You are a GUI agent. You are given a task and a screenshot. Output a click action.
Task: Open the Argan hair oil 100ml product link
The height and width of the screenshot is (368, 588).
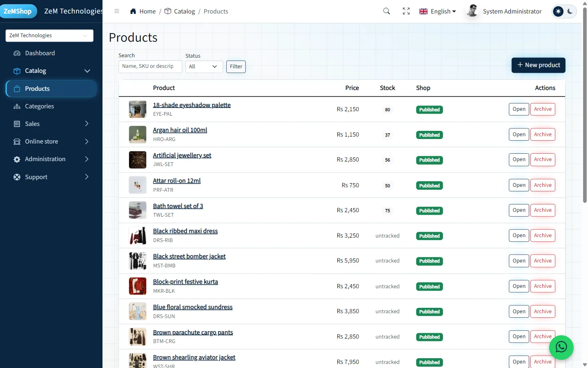180,130
